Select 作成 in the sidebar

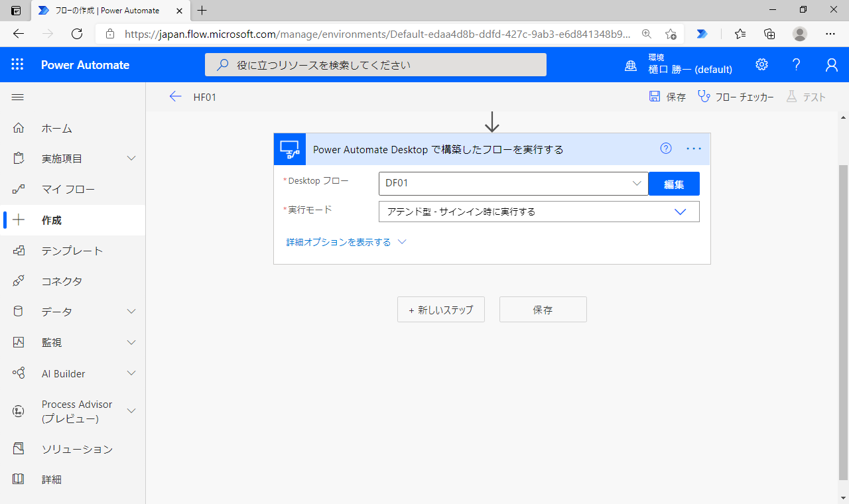pyautogui.click(x=73, y=220)
